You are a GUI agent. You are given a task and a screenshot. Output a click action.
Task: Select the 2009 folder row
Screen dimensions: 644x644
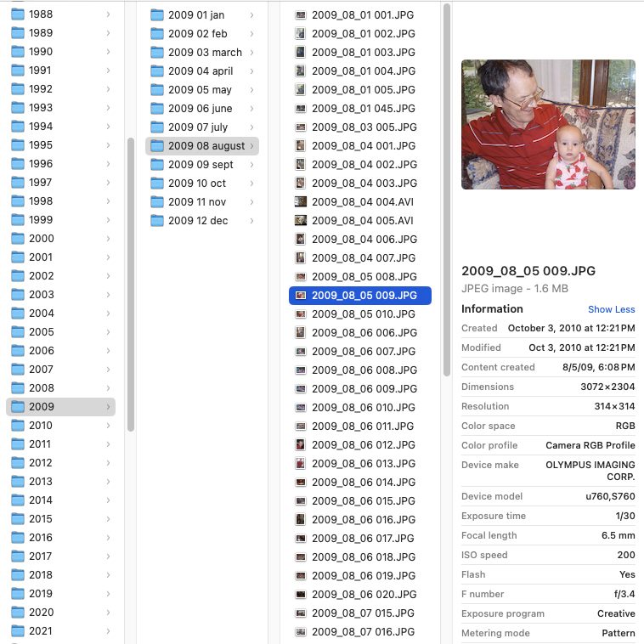pyautogui.click(x=61, y=407)
